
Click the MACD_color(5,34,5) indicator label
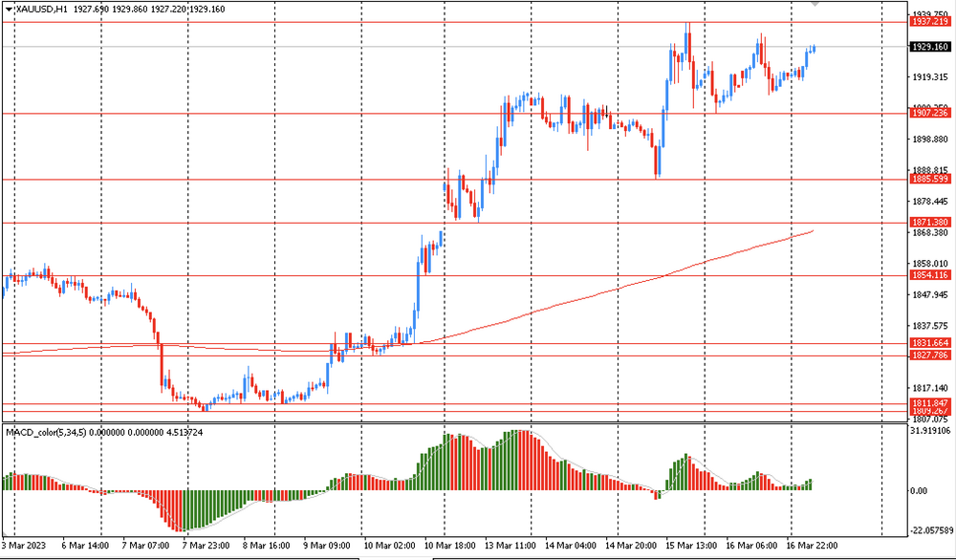point(46,432)
